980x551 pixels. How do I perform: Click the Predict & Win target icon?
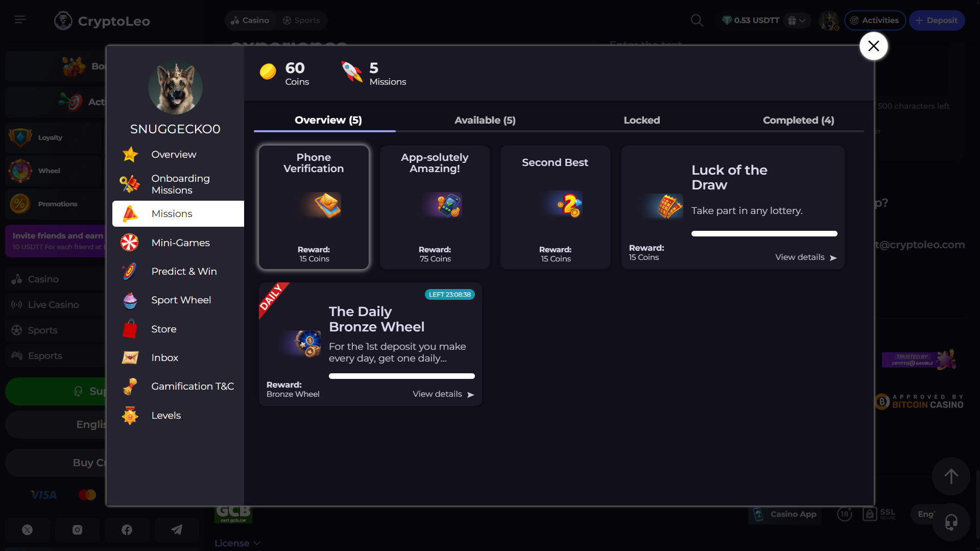coord(130,271)
